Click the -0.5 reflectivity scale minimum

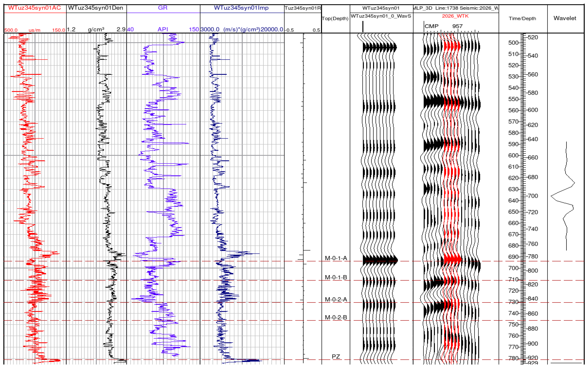[289, 30]
